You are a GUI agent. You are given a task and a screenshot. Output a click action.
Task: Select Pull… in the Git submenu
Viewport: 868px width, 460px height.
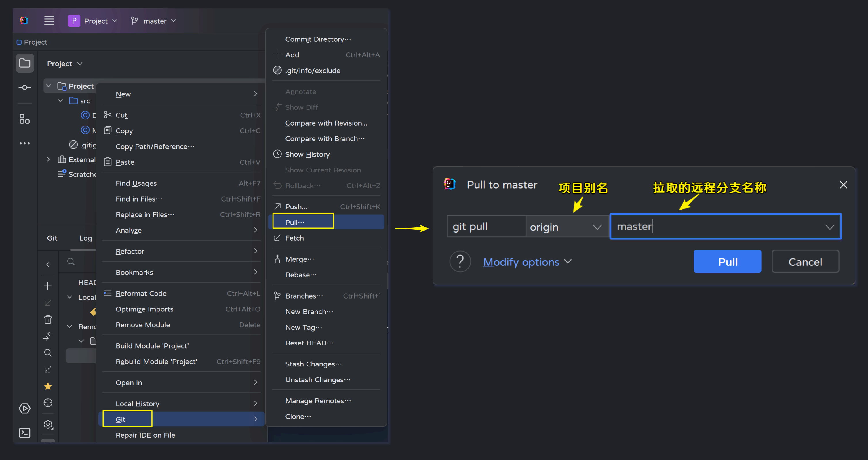295,222
